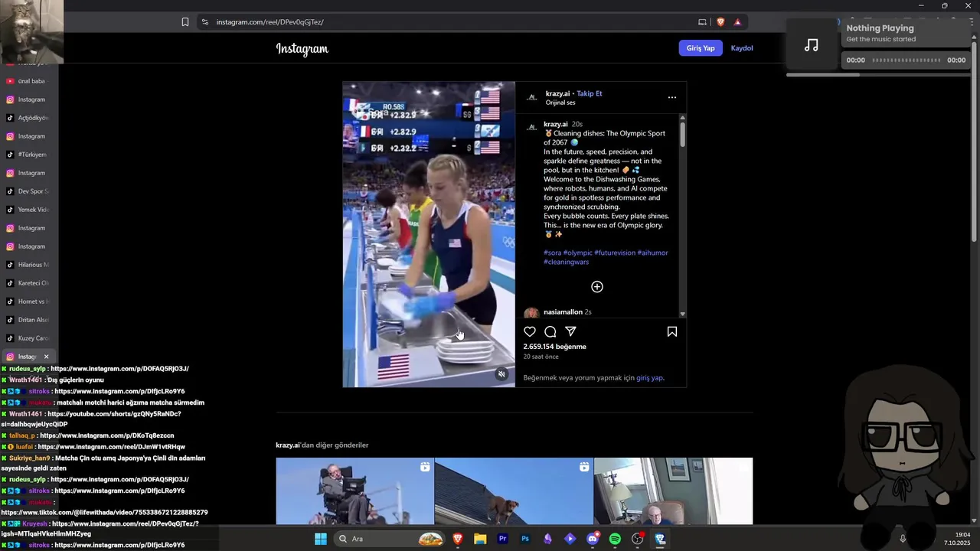Open the #futurevision hashtag
This screenshot has height=551, width=980.
(x=615, y=253)
